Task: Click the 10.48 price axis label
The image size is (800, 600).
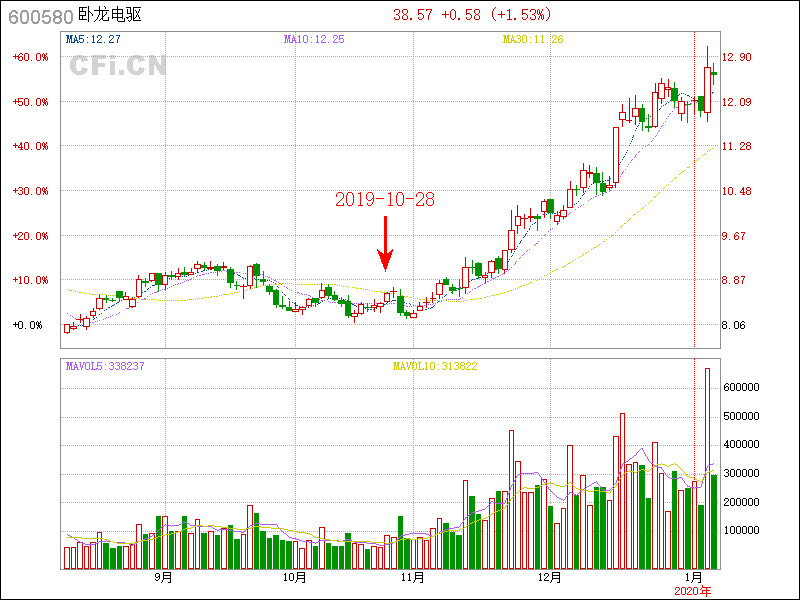Action: (x=737, y=191)
